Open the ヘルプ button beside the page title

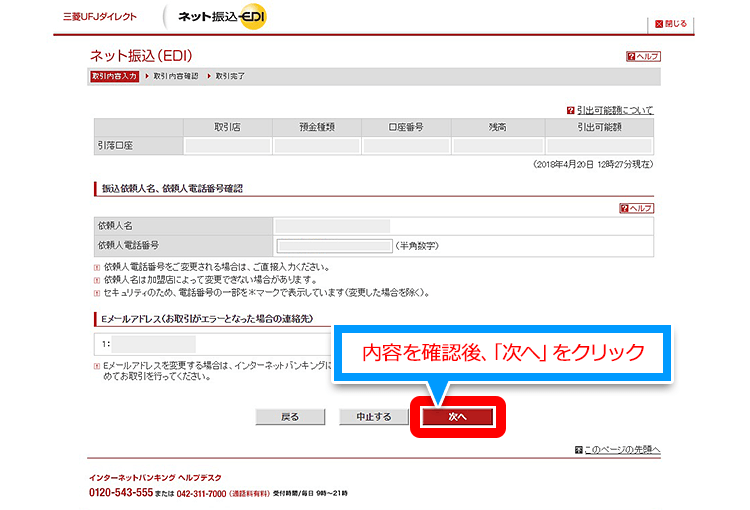click(643, 56)
